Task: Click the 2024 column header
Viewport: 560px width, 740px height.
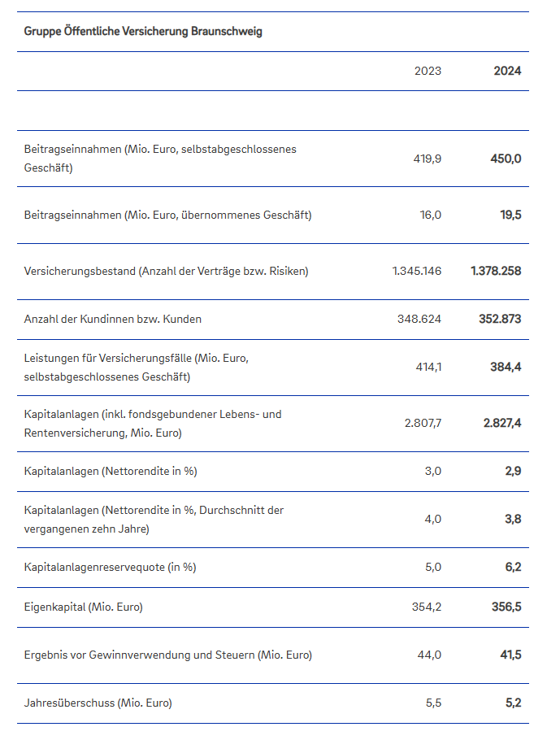Action: tap(508, 71)
